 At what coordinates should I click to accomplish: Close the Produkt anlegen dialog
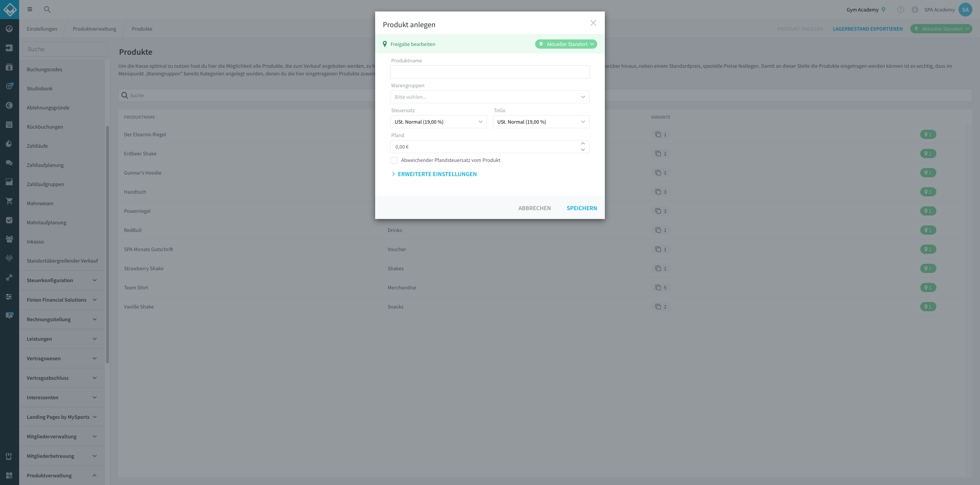(x=593, y=23)
